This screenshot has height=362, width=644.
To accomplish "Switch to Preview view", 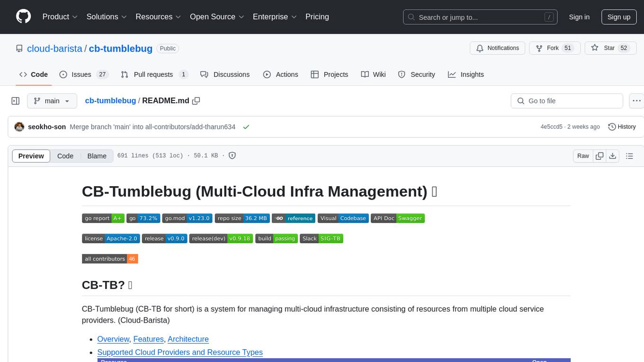I will (31, 156).
